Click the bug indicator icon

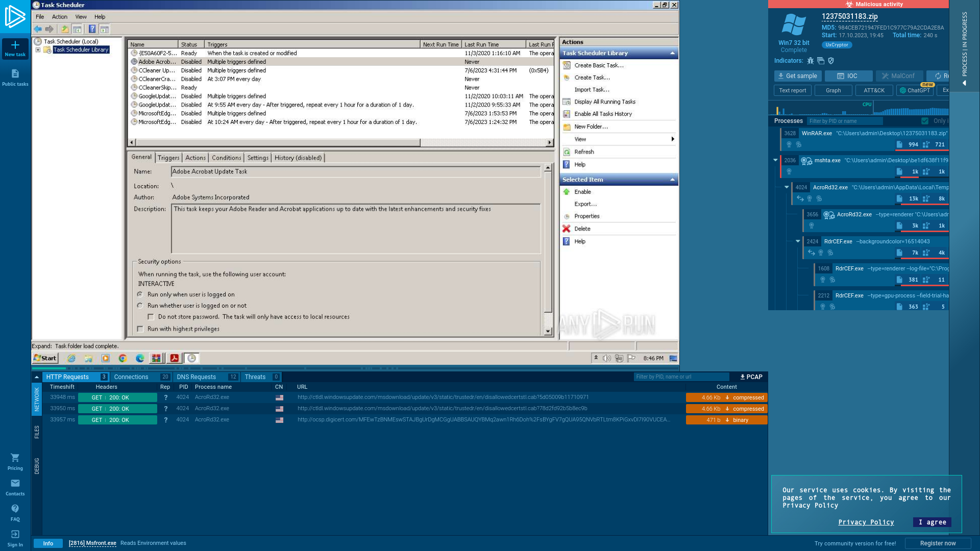[x=811, y=61]
